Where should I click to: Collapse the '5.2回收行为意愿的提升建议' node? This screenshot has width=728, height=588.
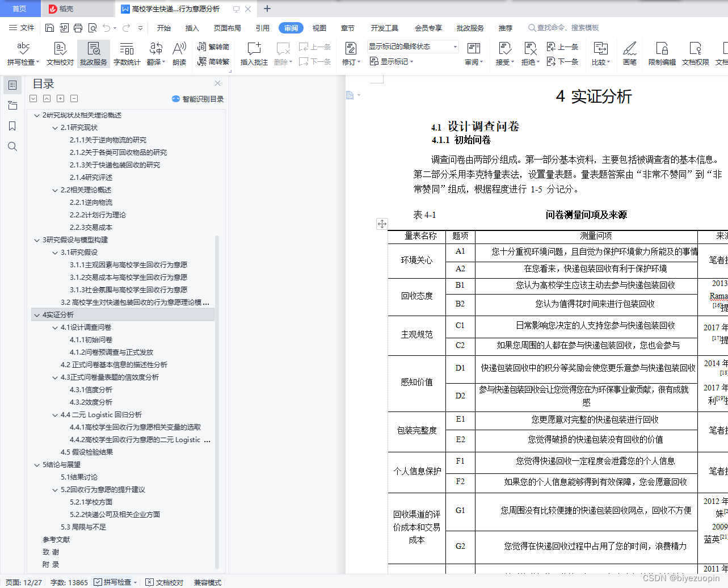55,490
